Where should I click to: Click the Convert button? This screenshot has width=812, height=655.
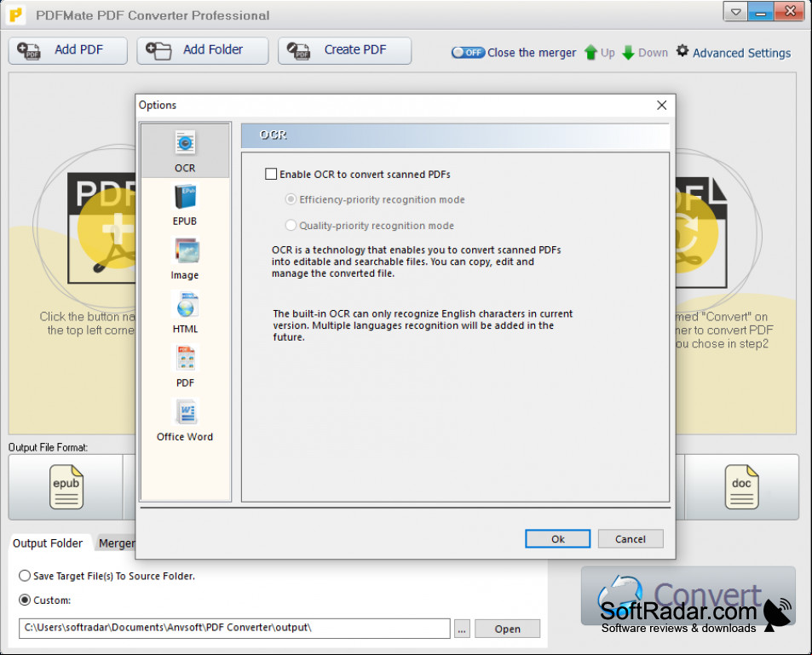pyautogui.click(x=688, y=596)
